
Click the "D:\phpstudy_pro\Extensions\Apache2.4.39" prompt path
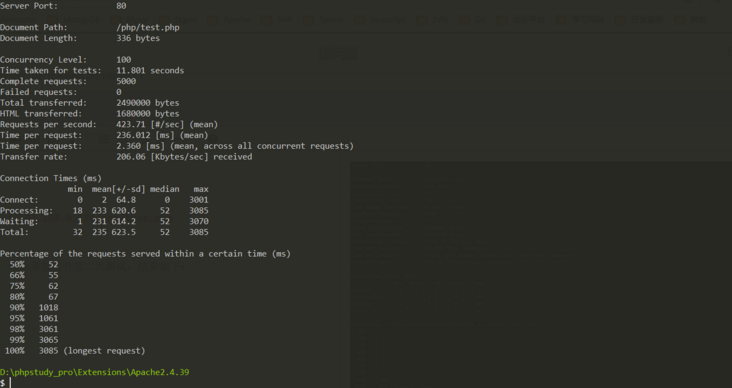coord(94,372)
